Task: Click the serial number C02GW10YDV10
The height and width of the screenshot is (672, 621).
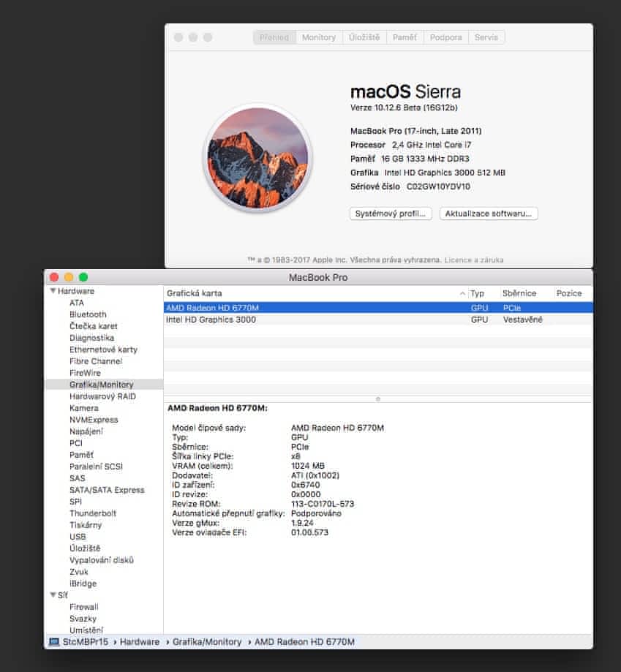Action: point(438,186)
